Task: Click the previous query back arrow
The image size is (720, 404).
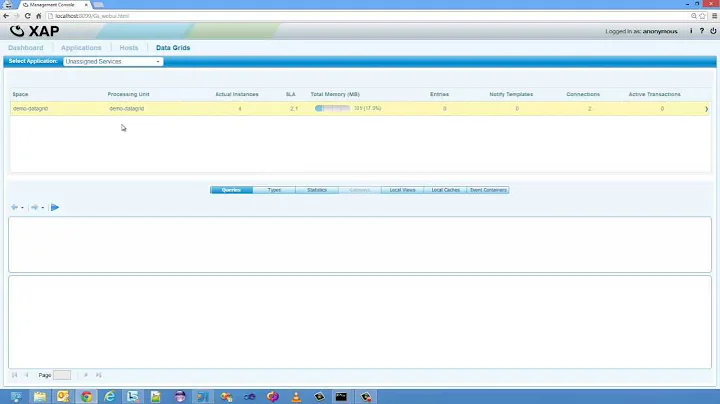Action: (14, 208)
